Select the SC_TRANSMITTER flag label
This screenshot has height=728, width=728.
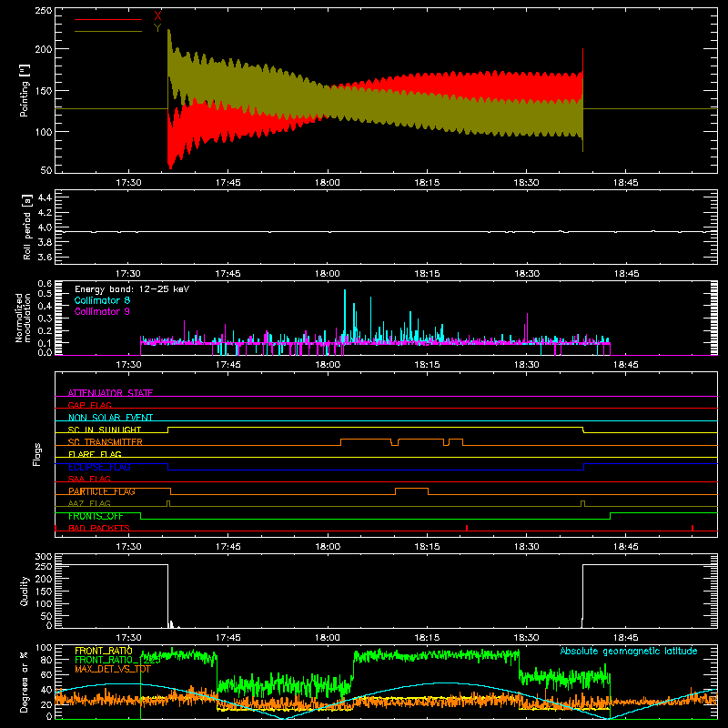point(105,442)
